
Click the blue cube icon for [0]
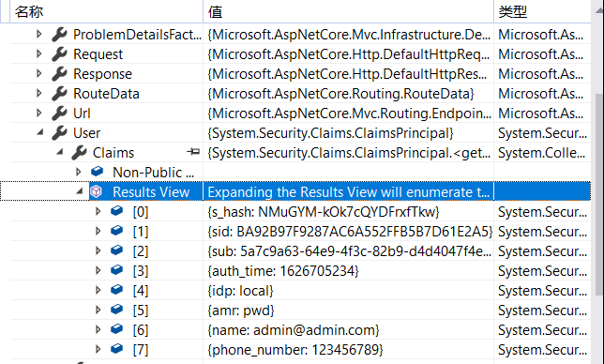(x=116, y=210)
